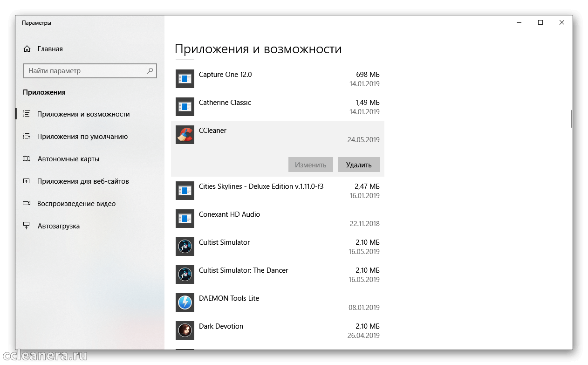This screenshot has height=365, width=588.
Task: Click the Приложения sidebar group heading
Action: (44, 92)
